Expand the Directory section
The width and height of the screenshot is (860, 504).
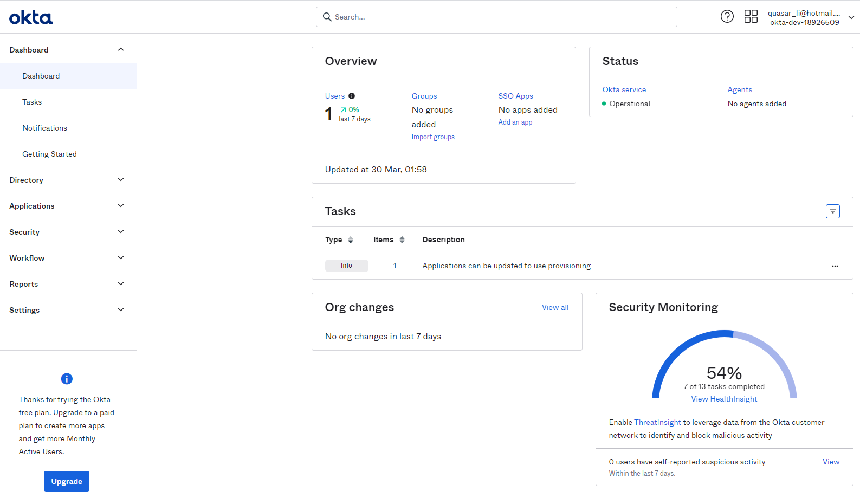(x=121, y=180)
